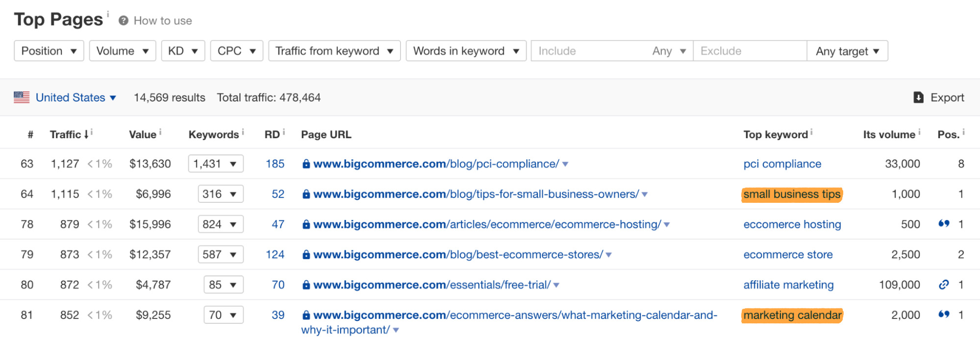Click the padlock icon beside pci-compliance URL
The height and width of the screenshot is (342, 980).
click(x=306, y=164)
